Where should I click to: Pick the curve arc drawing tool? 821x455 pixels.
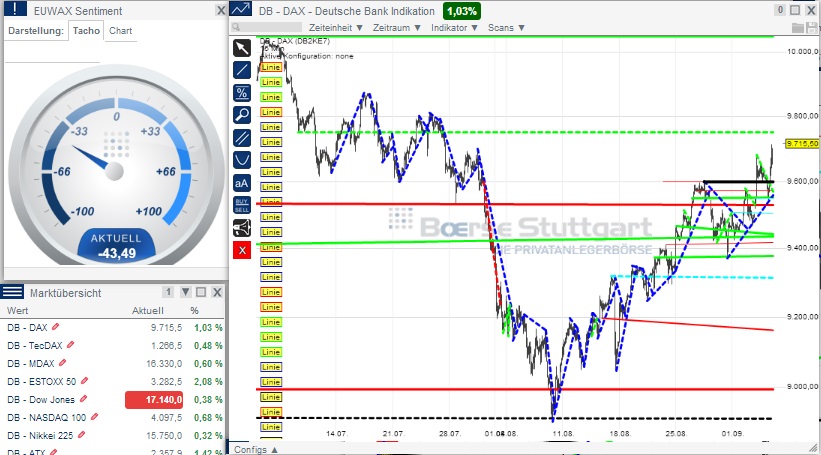241,160
